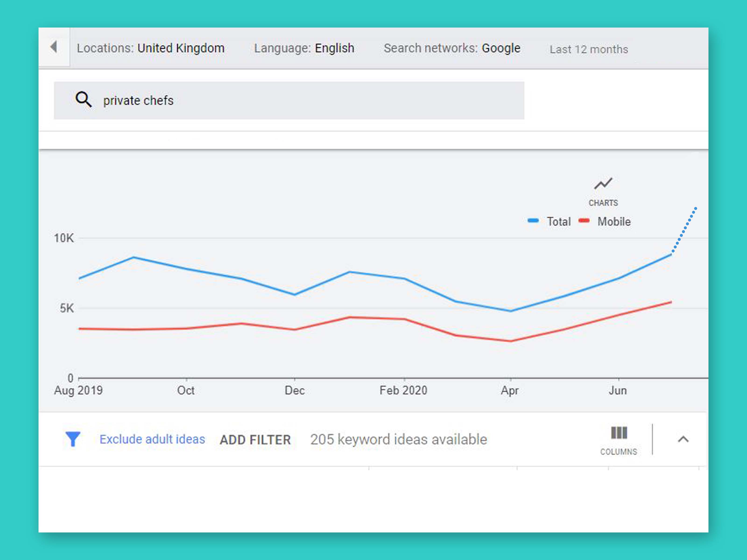Toggle the Total series in legend
Image resolution: width=747 pixels, height=560 pixels.
559,222
